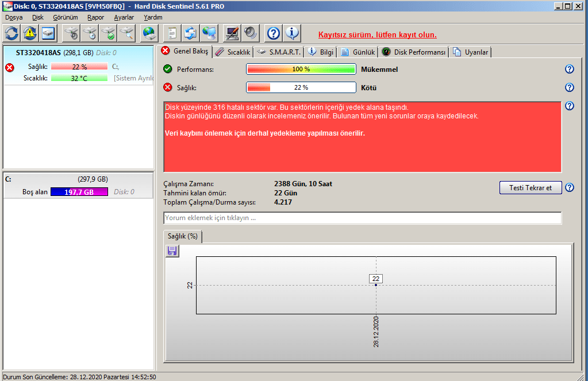Click the 28.12.2020 date label on graph
Screen dimensions: 588x381
click(376, 332)
